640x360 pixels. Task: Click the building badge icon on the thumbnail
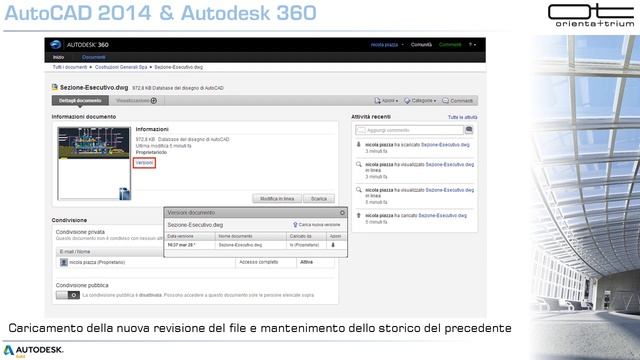point(124,193)
